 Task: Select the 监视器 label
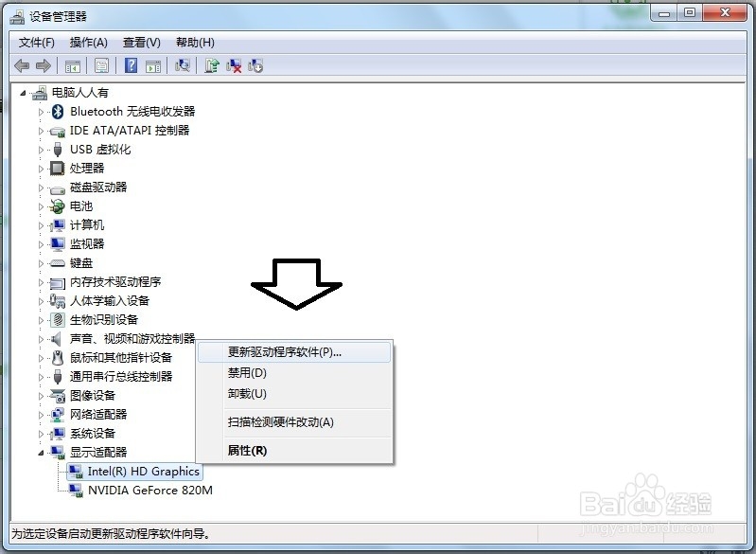87,243
